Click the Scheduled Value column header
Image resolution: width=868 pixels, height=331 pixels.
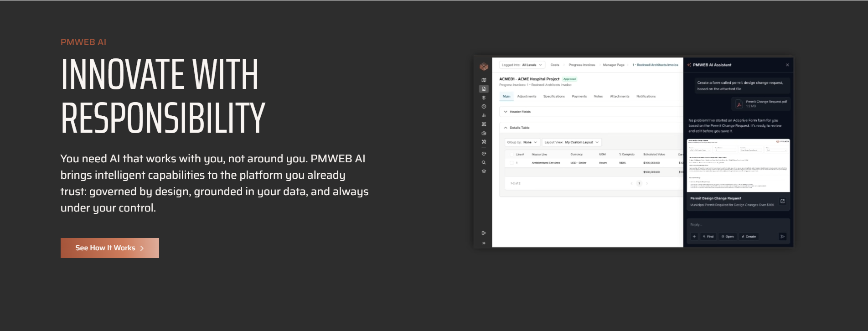tap(654, 155)
